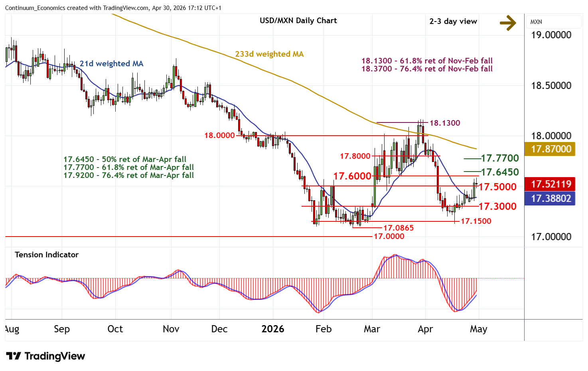Screen dimensions: 588x371
Task: Click the May label on time axis
Action: click(x=478, y=329)
